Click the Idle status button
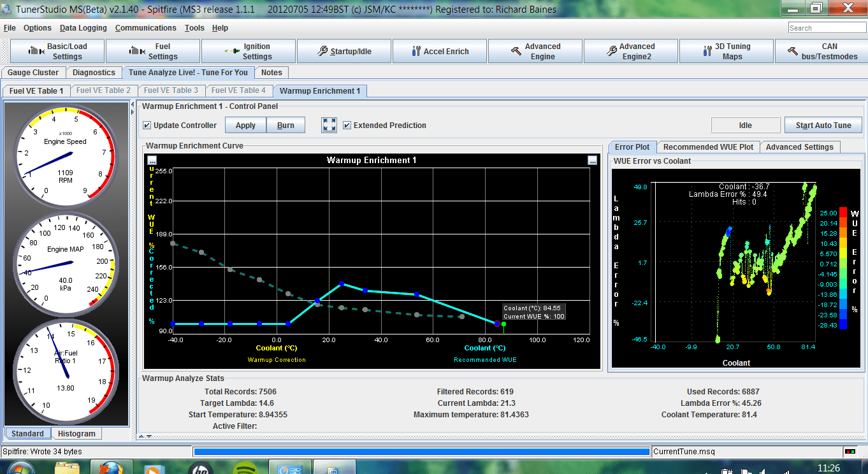 (x=746, y=125)
